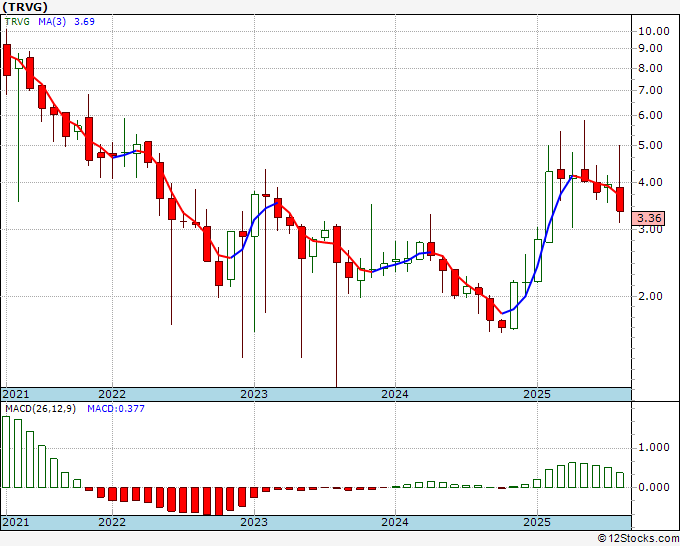
Task: Click the 10.00 price axis label
Action: coord(654,31)
